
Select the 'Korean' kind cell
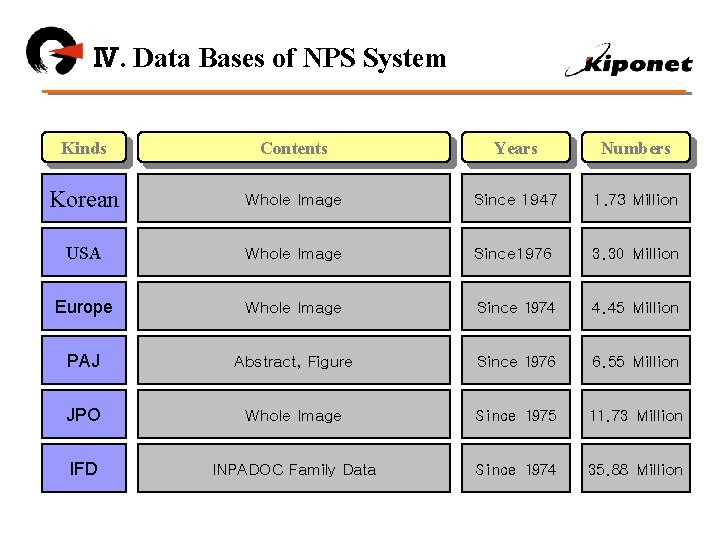coord(84,198)
